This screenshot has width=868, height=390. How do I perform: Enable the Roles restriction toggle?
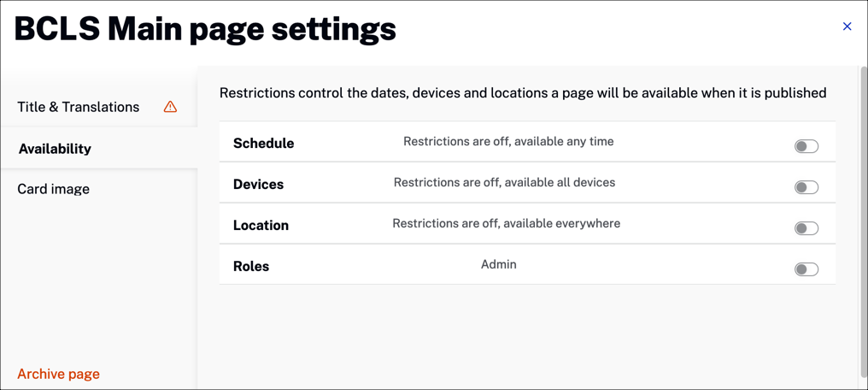click(x=806, y=269)
